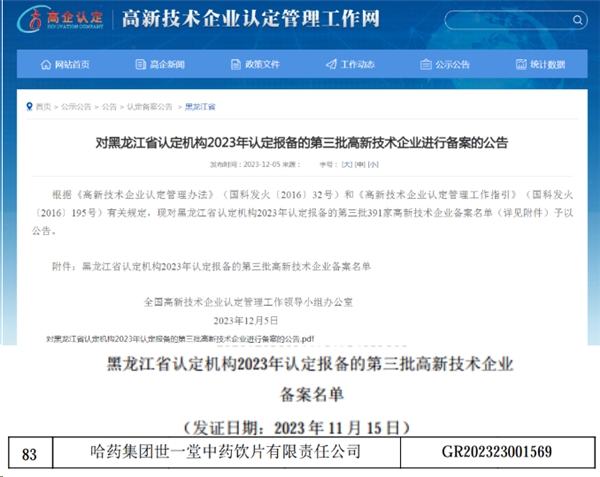Click the 高企认定 site logo
Screen dimensions: 600x477
pyautogui.click(x=60, y=19)
